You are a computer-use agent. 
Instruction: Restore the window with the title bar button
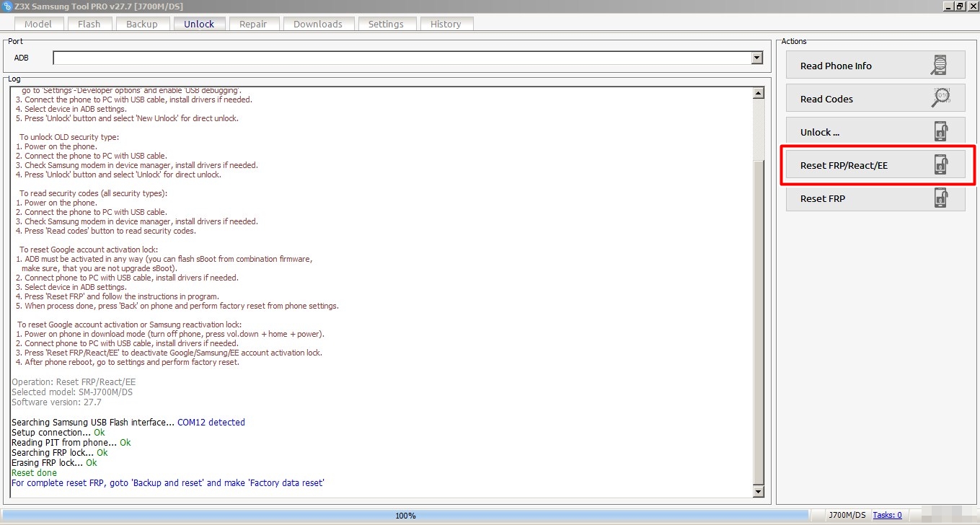click(960, 6)
